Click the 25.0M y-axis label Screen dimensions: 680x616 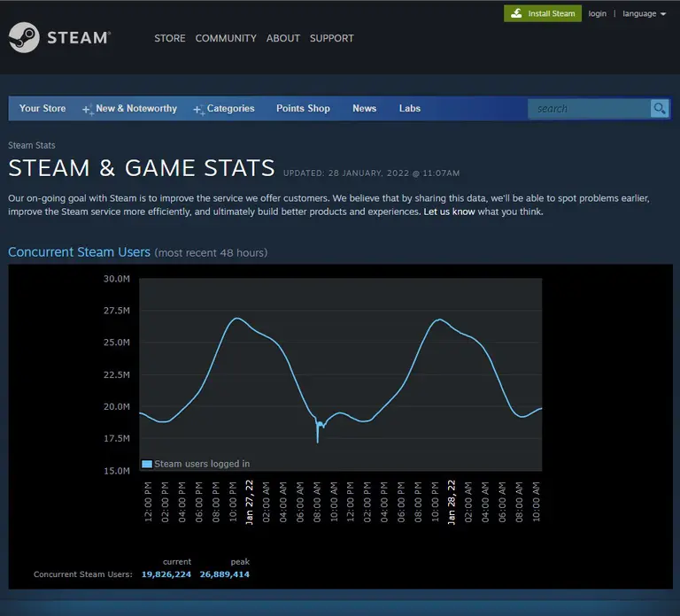tap(117, 343)
